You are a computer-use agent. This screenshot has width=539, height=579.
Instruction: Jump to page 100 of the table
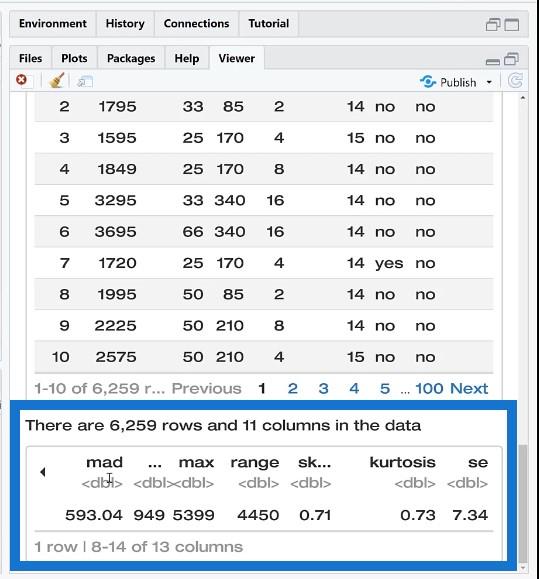pyautogui.click(x=429, y=388)
